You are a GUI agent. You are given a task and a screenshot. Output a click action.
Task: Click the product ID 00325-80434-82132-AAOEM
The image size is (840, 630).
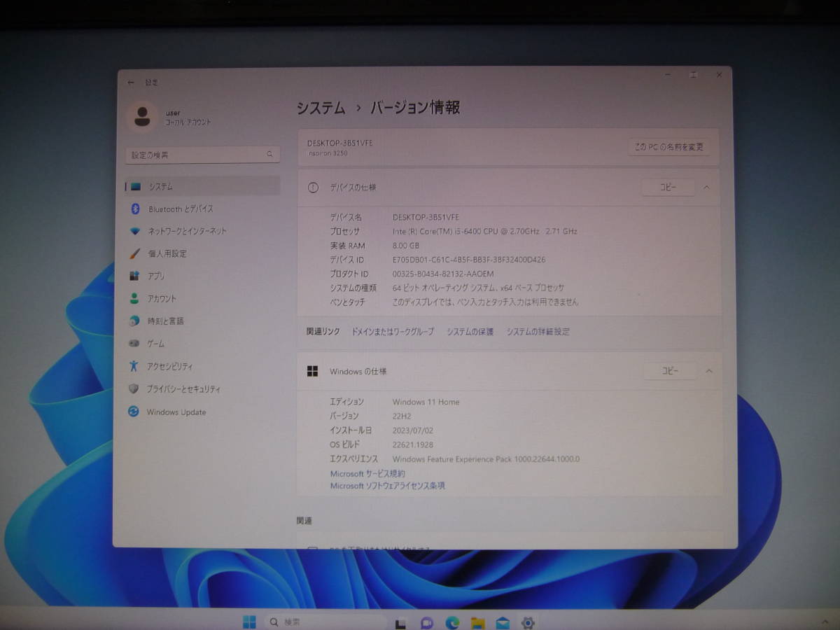pos(443,274)
